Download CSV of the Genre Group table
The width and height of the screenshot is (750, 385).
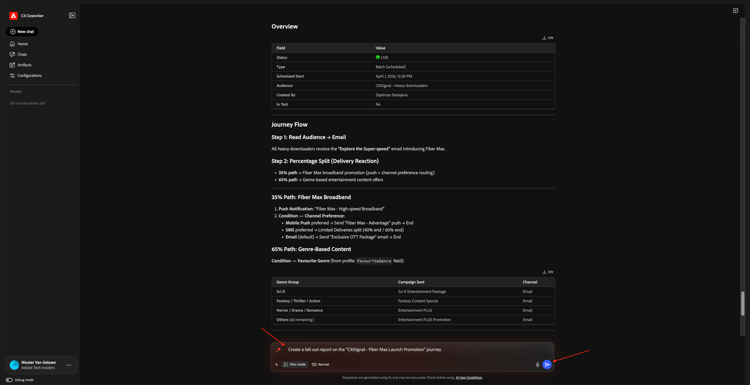[548, 272]
